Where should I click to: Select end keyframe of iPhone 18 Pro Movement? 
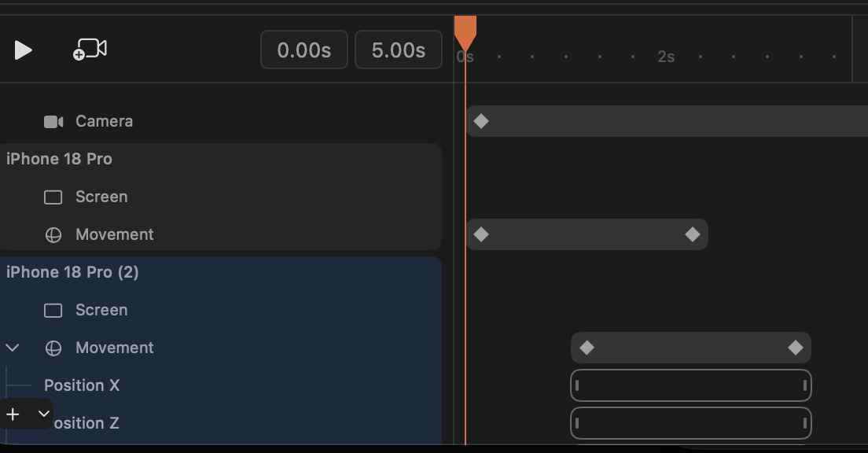tap(693, 235)
